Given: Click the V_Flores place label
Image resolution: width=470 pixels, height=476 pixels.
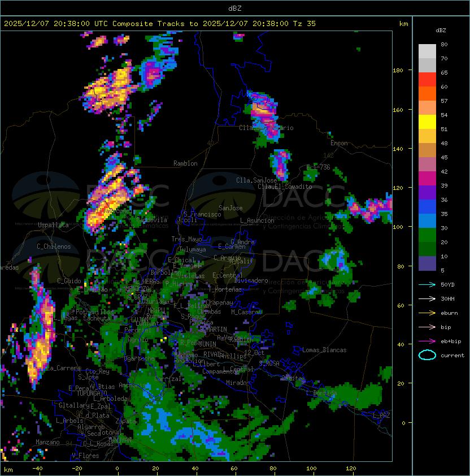Looking at the screenshot, I should pos(85,456).
